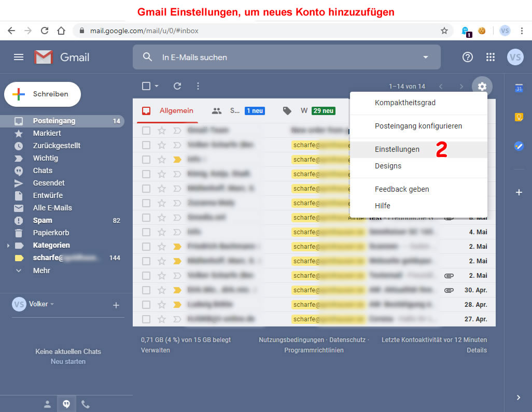Select Designs in the settings menu

click(418, 166)
